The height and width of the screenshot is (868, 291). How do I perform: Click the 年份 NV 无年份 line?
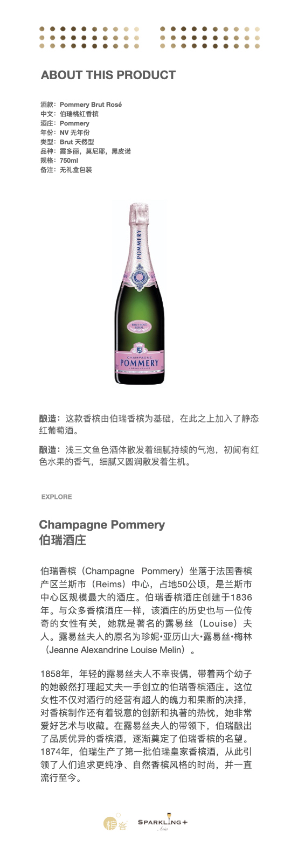click(x=65, y=133)
